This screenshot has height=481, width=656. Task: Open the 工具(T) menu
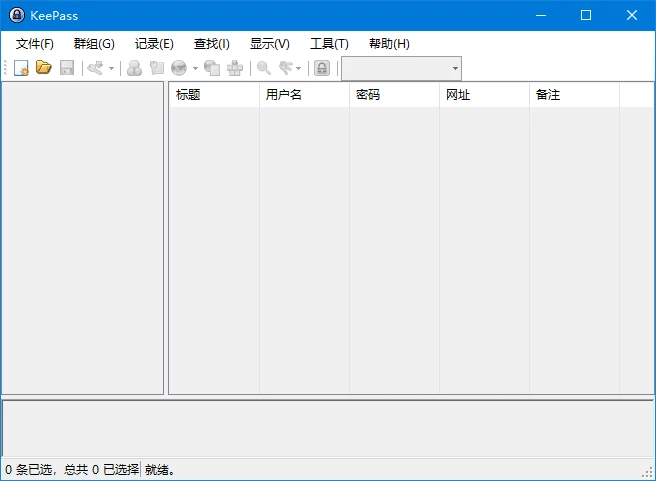pos(329,43)
